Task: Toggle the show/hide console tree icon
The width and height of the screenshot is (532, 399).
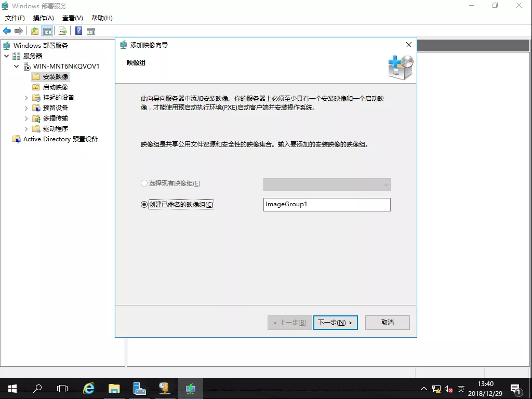Action: coord(47,31)
